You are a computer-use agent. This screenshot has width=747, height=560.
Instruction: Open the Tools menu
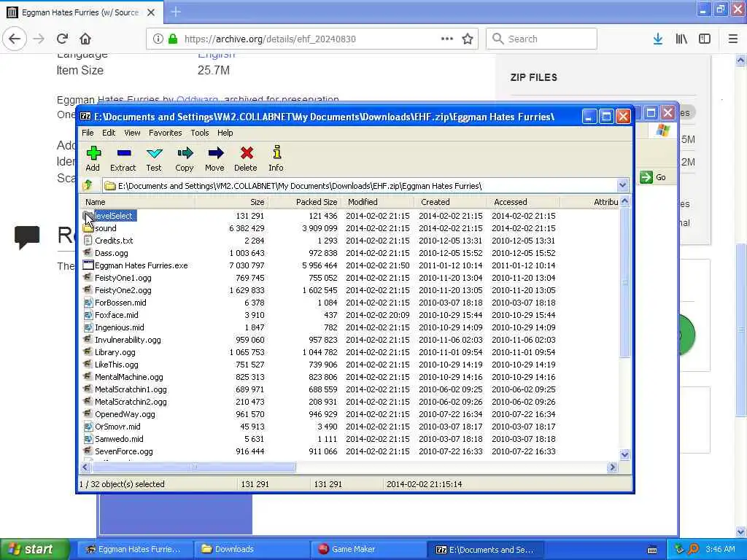tap(200, 133)
